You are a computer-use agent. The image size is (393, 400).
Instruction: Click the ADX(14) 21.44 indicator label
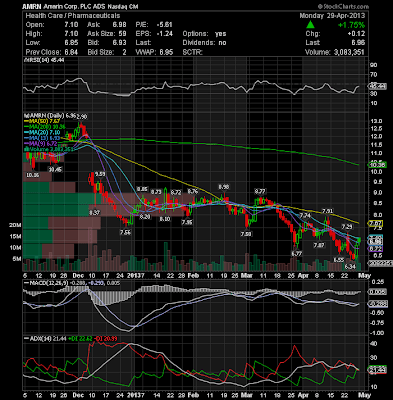[x=45, y=338]
